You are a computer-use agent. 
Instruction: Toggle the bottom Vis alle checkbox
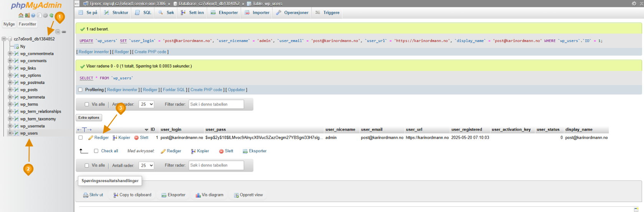[x=87, y=166]
